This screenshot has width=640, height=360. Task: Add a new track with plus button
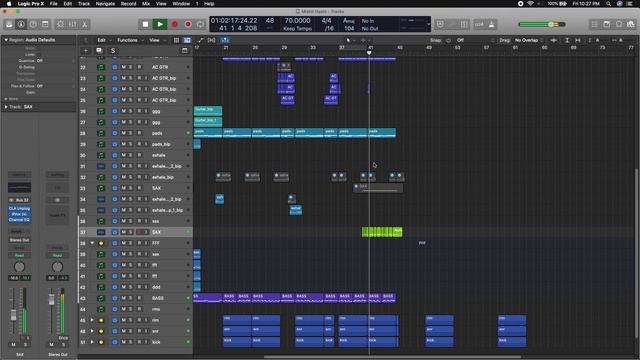[86, 51]
